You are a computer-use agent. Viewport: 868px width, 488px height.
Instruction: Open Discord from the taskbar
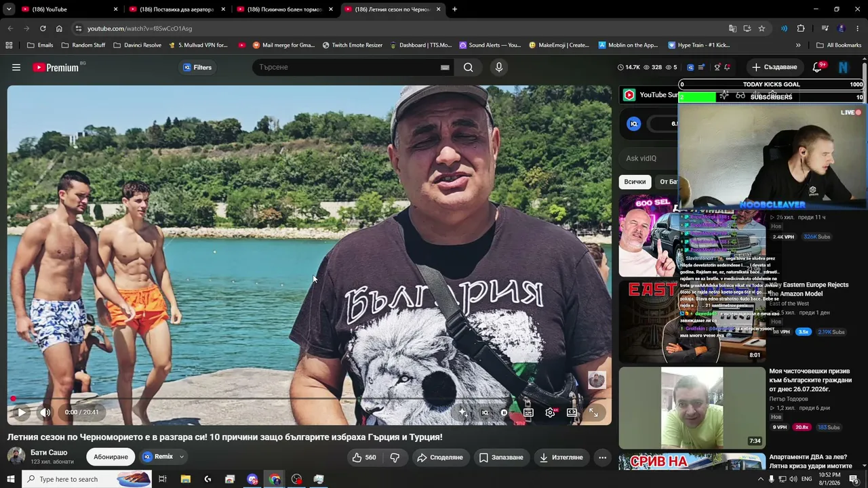pyautogui.click(x=252, y=479)
